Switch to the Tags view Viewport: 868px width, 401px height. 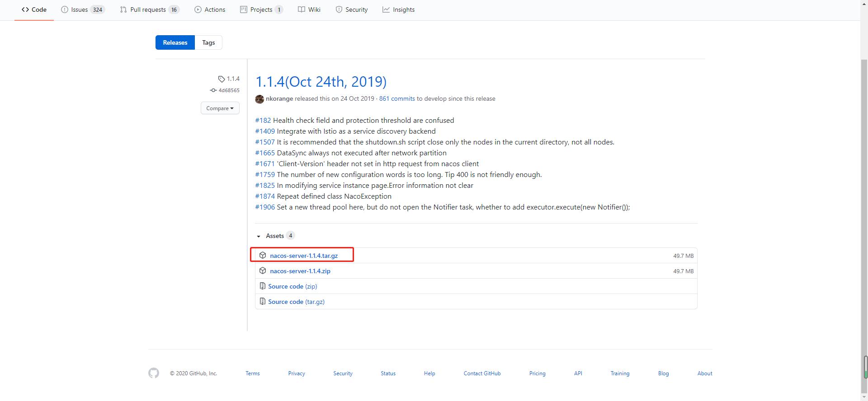click(x=208, y=42)
